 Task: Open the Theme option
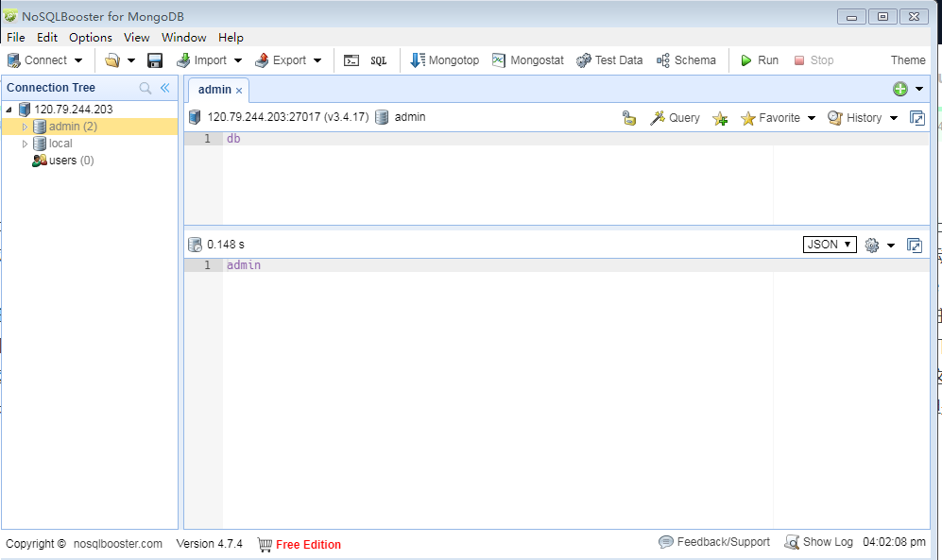[x=908, y=60]
